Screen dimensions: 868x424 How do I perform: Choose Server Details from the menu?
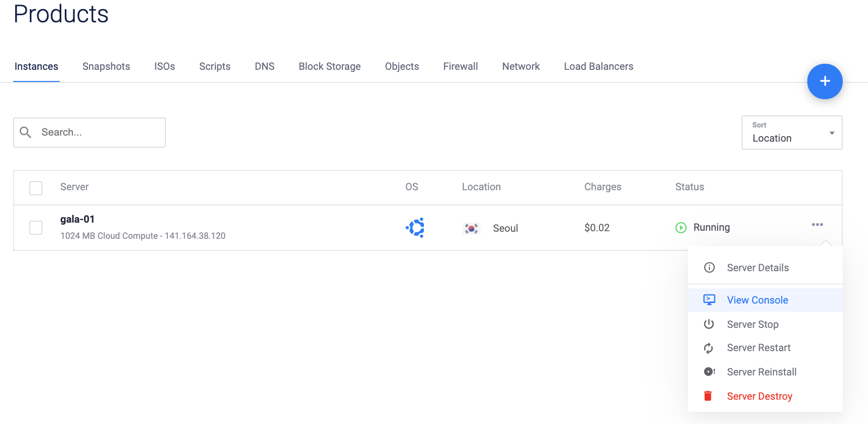point(765,268)
